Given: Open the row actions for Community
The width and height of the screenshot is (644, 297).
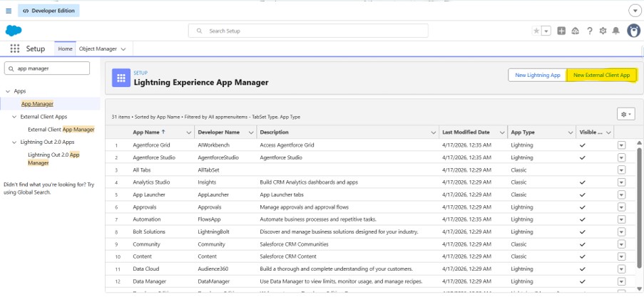Looking at the screenshot, I should click(621, 244).
